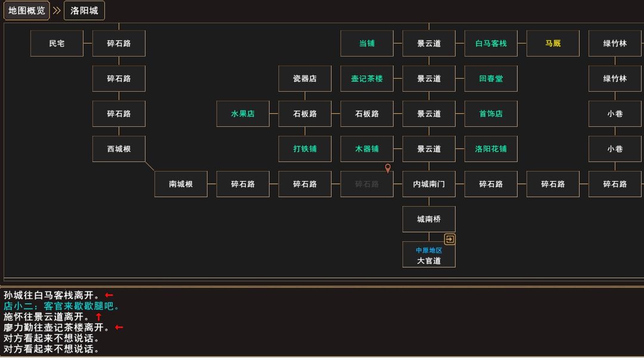Viewport: 644px width, 361px height.
Task: Visit the 马厩 location
Action: coord(553,43)
